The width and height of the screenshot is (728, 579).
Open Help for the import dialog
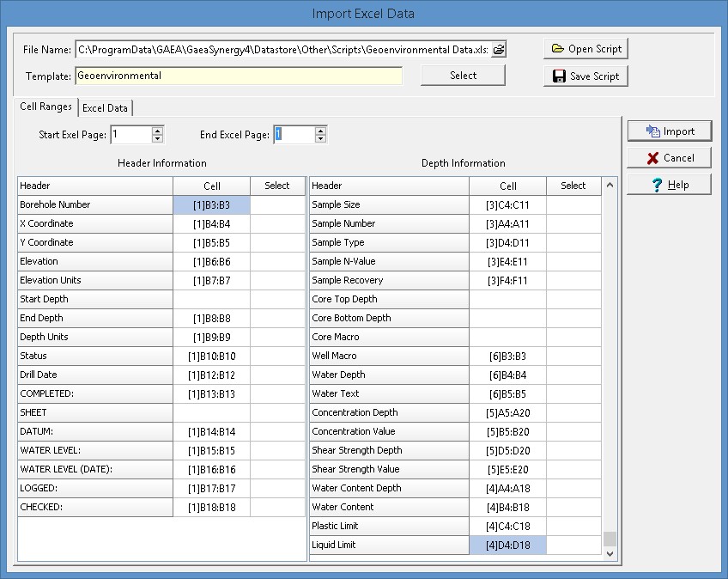coord(670,185)
